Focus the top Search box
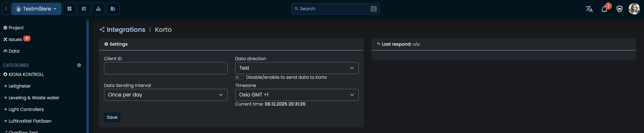The image size is (644, 133). pyautogui.click(x=335, y=9)
